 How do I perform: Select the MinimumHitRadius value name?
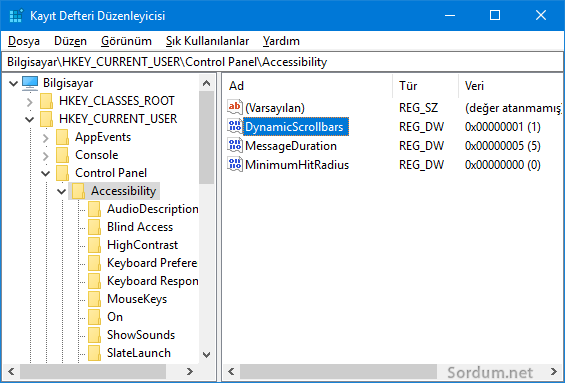click(x=297, y=165)
